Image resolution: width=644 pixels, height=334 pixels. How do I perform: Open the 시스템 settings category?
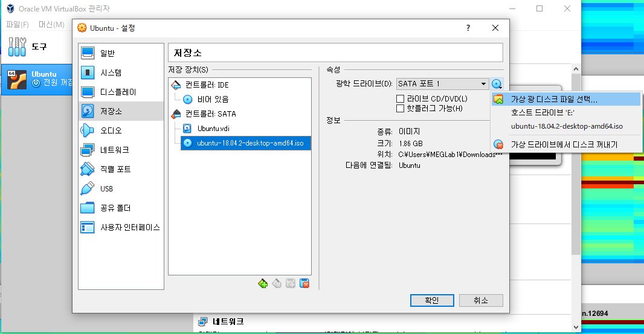coord(121,72)
